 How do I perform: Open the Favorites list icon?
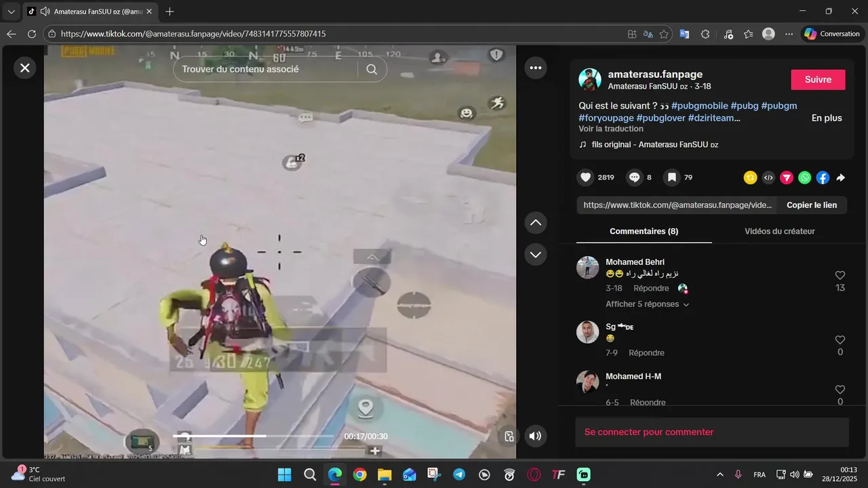coord(748,34)
